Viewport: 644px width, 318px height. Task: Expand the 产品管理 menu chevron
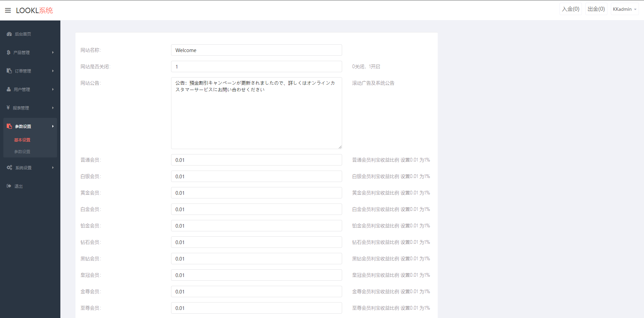click(53, 52)
